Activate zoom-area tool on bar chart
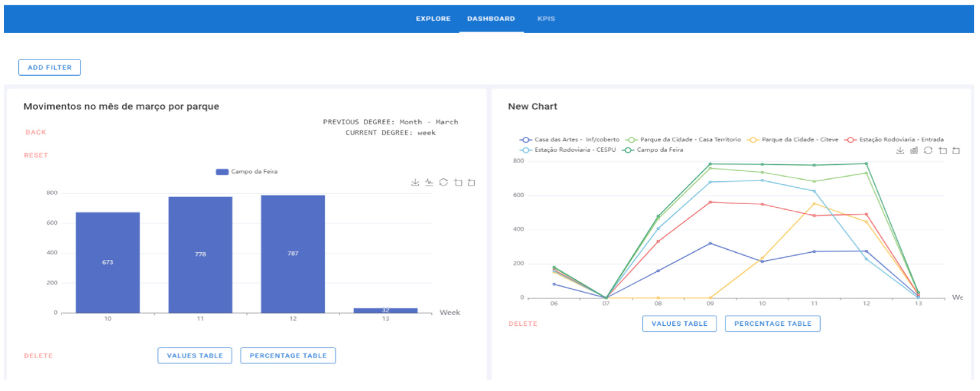Viewport: 980px width, 391px height. pos(458,182)
